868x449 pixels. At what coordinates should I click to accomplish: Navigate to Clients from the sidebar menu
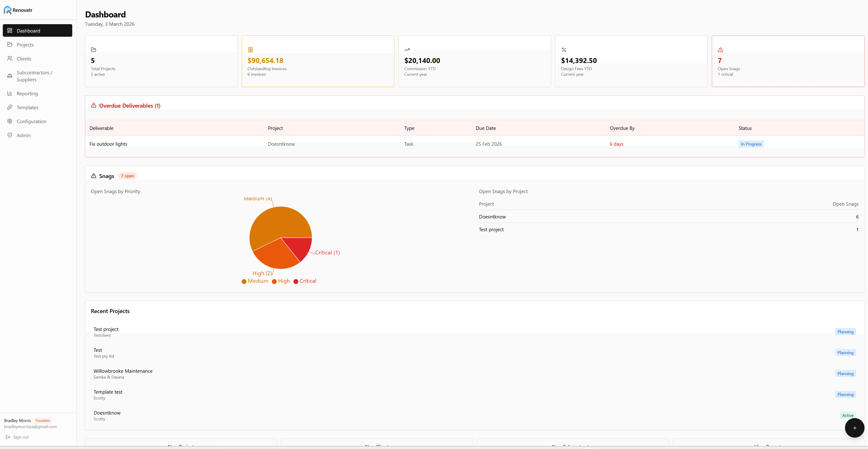point(23,58)
